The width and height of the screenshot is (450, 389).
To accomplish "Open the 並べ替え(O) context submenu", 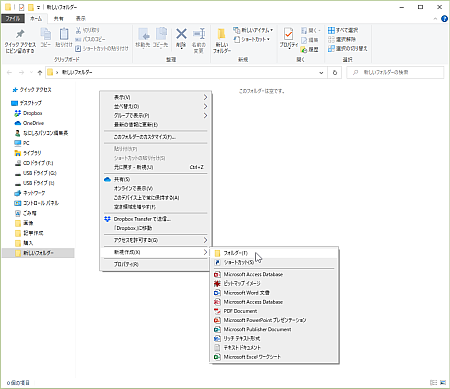I will point(156,106).
